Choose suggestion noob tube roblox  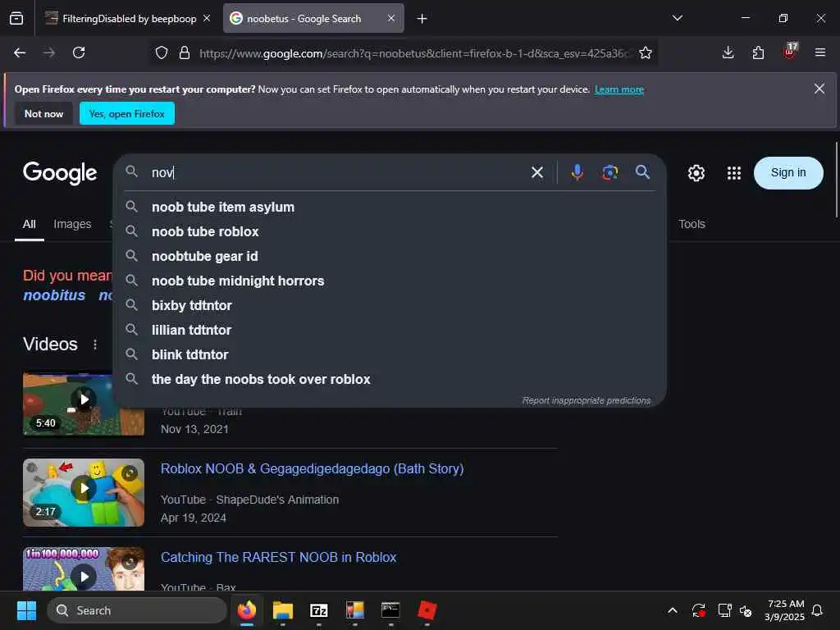click(390, 231)
